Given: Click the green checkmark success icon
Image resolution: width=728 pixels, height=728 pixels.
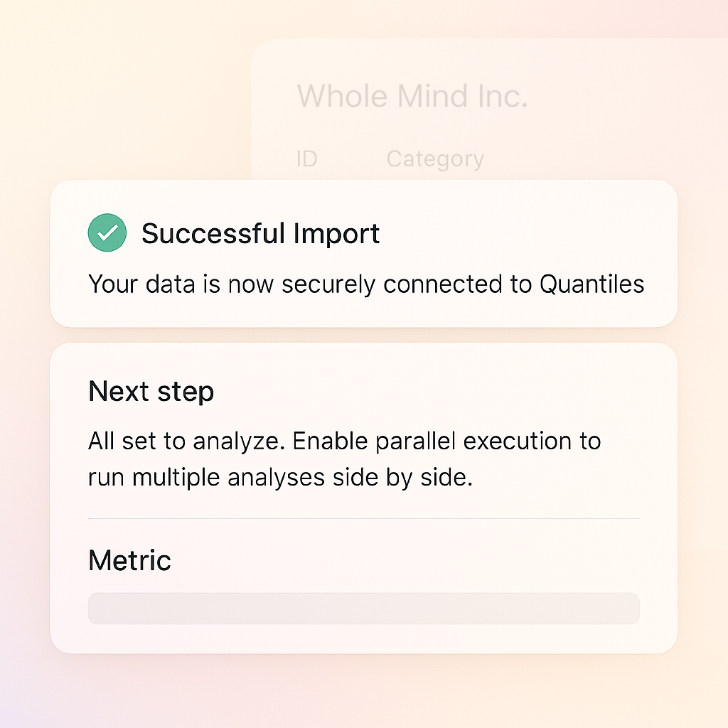Looking at the screenshot, I should coord(107,232).
